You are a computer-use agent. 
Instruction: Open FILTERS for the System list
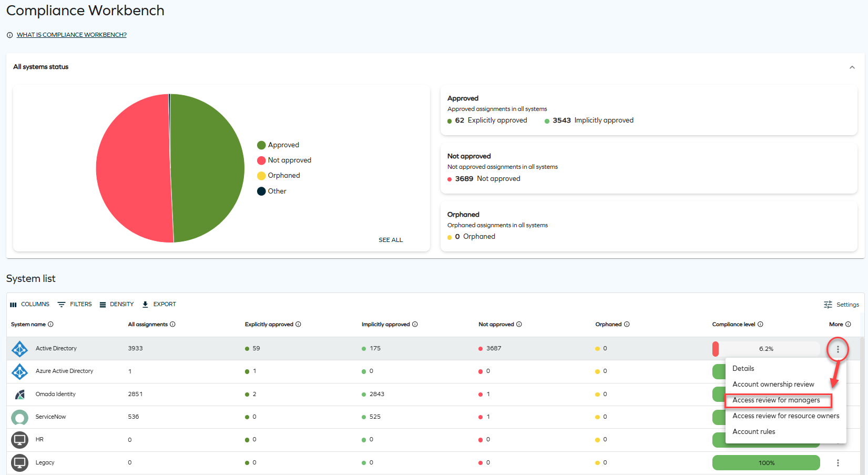[x=75, y=305]
